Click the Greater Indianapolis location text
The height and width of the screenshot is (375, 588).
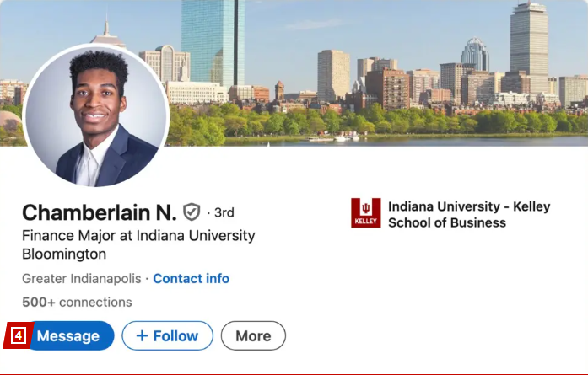(x=81, y=278)
